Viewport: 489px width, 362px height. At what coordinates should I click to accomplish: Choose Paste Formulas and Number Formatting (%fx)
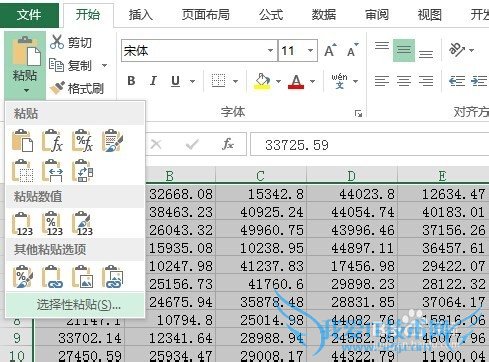(83, 141)
